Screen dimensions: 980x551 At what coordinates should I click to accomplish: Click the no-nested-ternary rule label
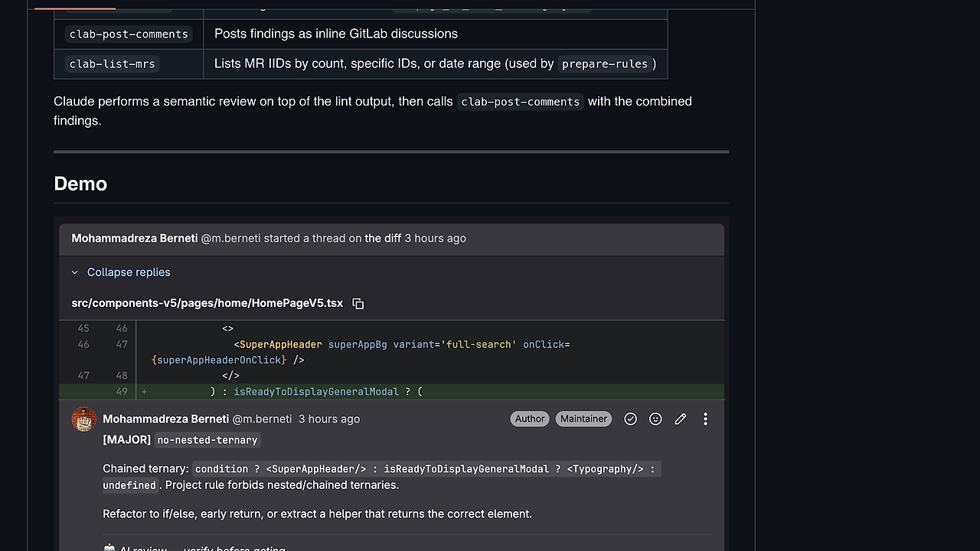pos(207,439)
